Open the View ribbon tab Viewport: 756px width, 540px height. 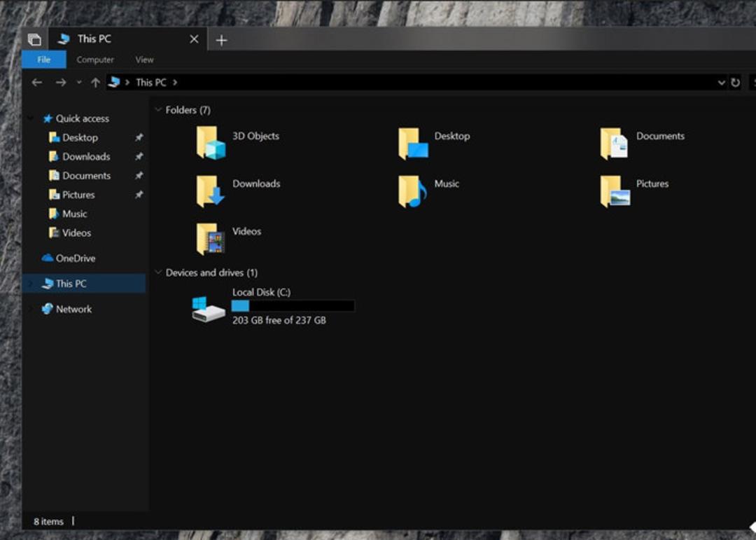144,60
